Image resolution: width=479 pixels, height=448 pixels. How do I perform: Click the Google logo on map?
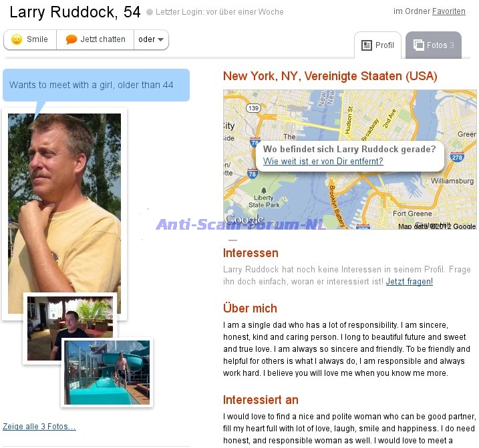(245, 219)
